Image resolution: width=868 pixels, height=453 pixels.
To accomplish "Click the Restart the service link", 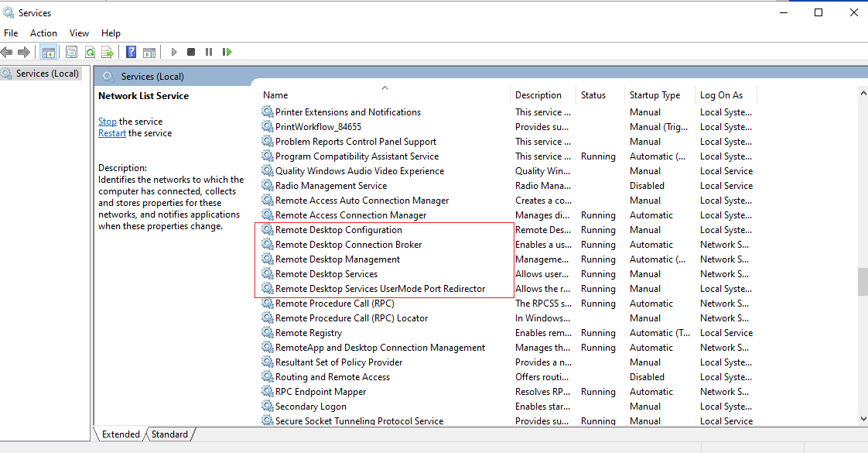I will click(112, 133).
